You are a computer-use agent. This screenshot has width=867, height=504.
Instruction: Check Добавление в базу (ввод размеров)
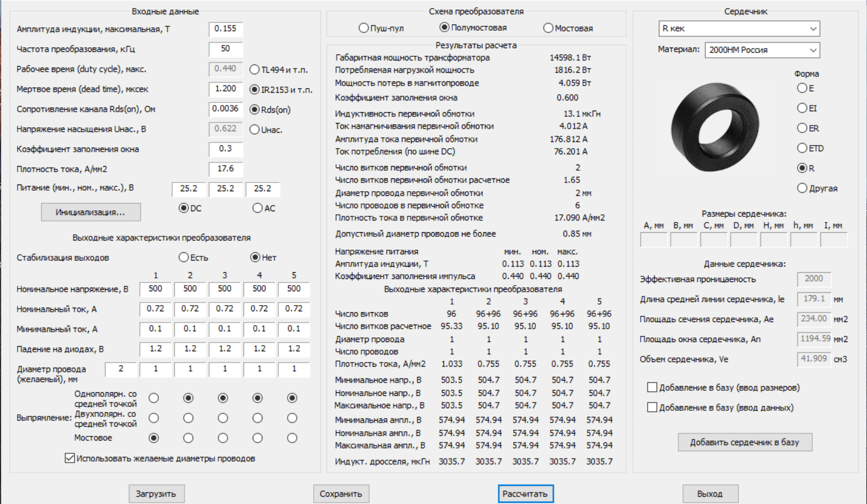(652, 388)
